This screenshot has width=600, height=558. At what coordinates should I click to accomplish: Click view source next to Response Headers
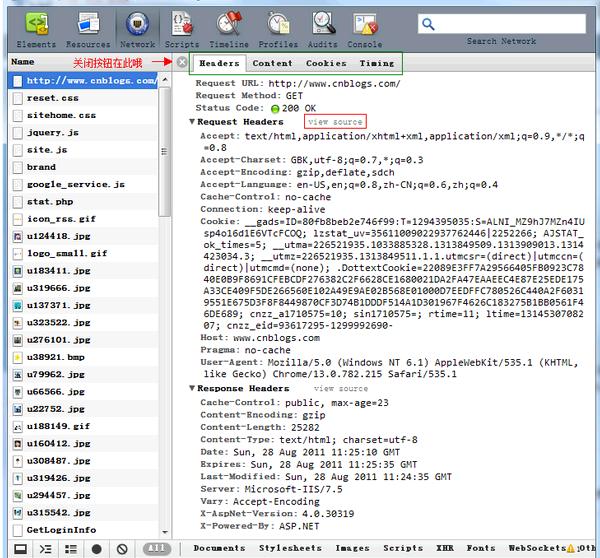click(x=340, y=389)
